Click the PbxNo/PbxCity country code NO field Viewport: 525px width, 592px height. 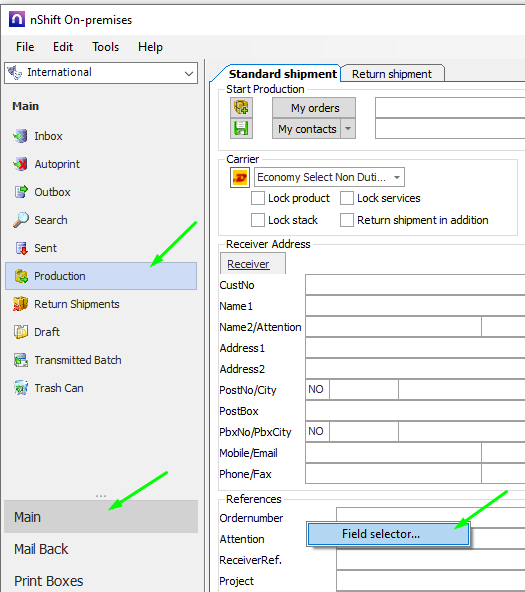click(x=317, y=431)
